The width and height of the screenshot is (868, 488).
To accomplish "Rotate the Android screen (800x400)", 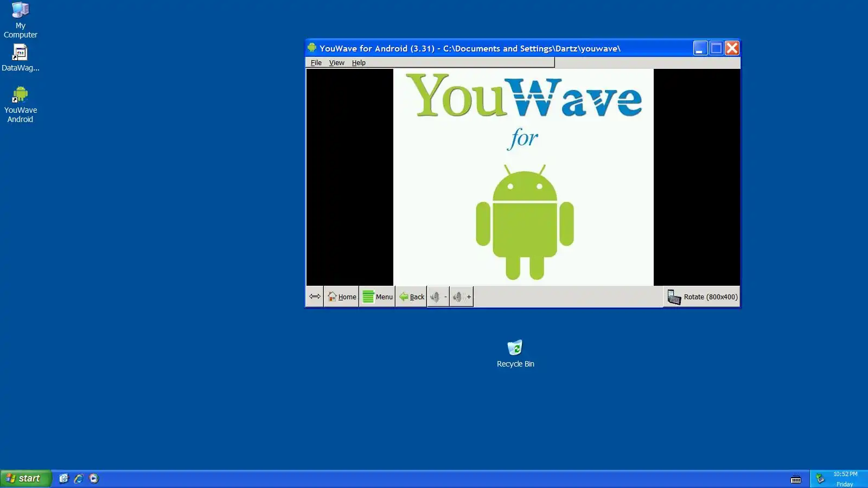I will pos(702,297).
